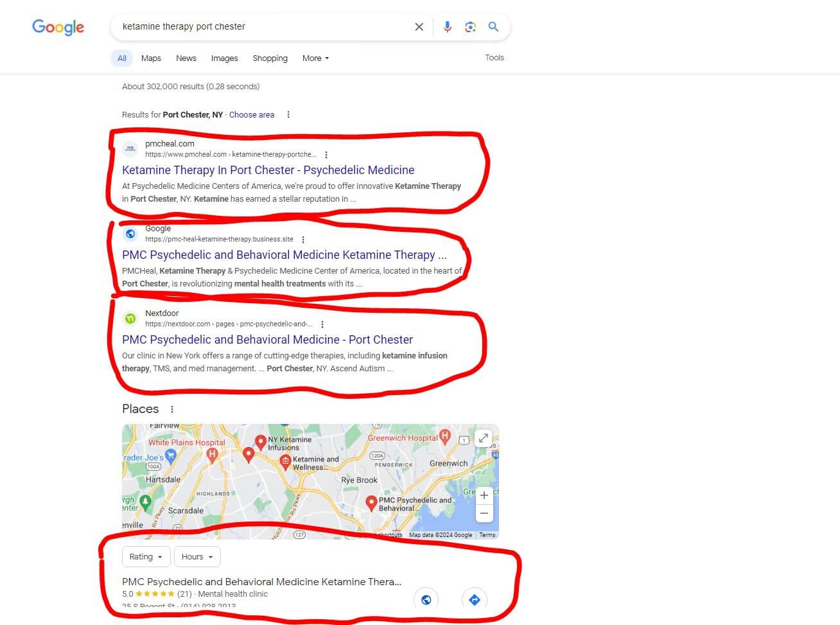Switch to the Images tab

224,58
